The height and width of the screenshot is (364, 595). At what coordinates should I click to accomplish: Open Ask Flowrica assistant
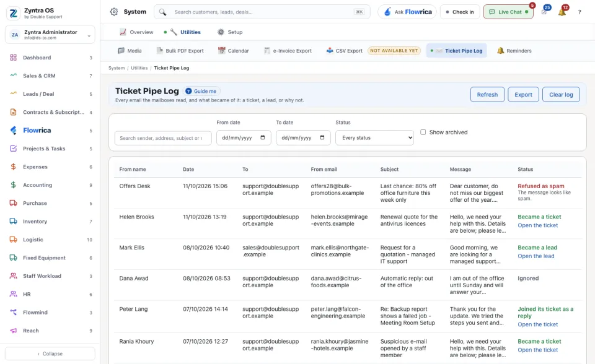tap(407, 12)
